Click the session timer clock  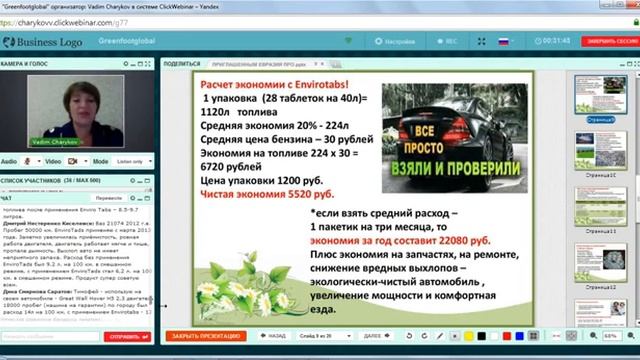coord(552,41)
